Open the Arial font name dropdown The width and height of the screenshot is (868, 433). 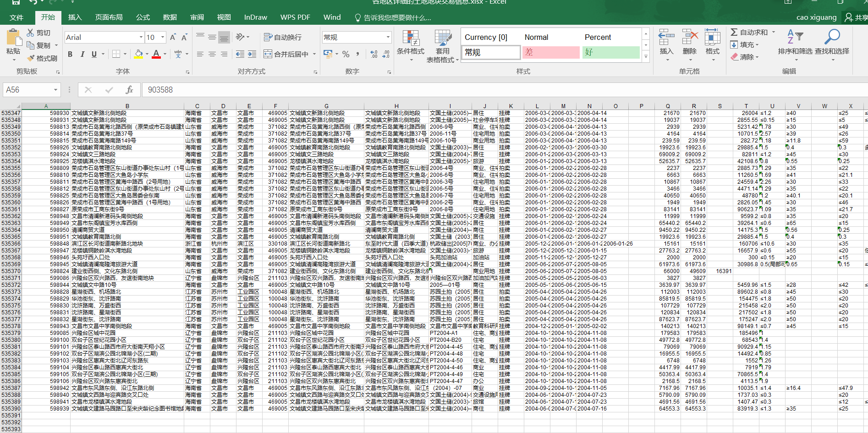[141, 37]
